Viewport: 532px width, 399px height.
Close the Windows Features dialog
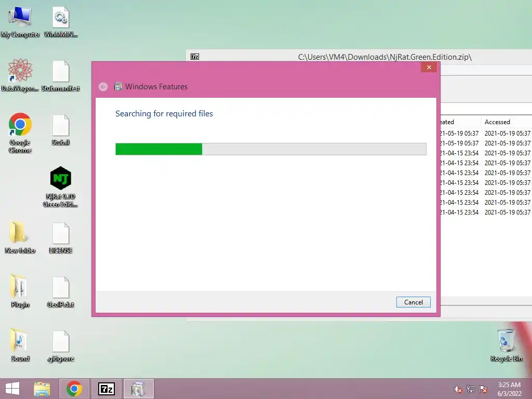[x=429, y=67]
